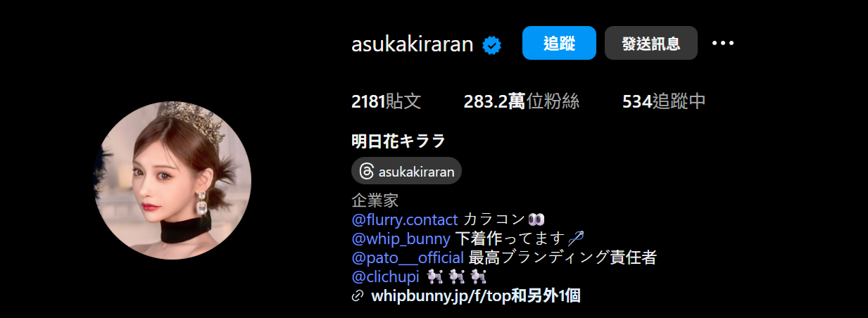This screenshot has width=868, height=318.
Task: Click the Threads logo in the badge
Action: pyautogui.click(x=366, y=171)
